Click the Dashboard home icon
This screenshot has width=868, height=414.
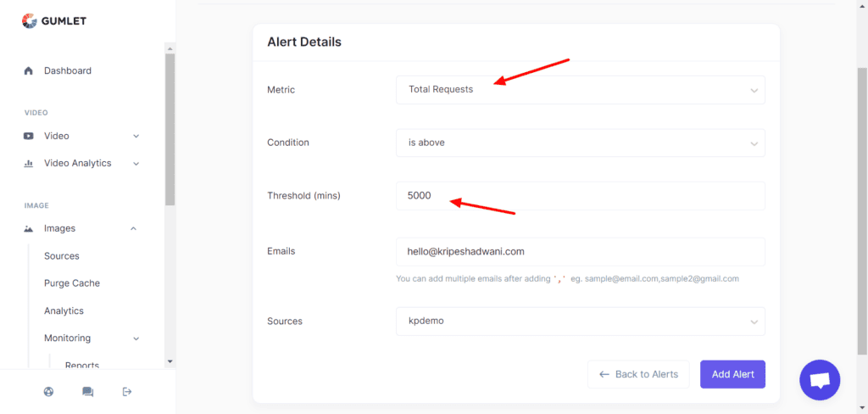[29, 71]
